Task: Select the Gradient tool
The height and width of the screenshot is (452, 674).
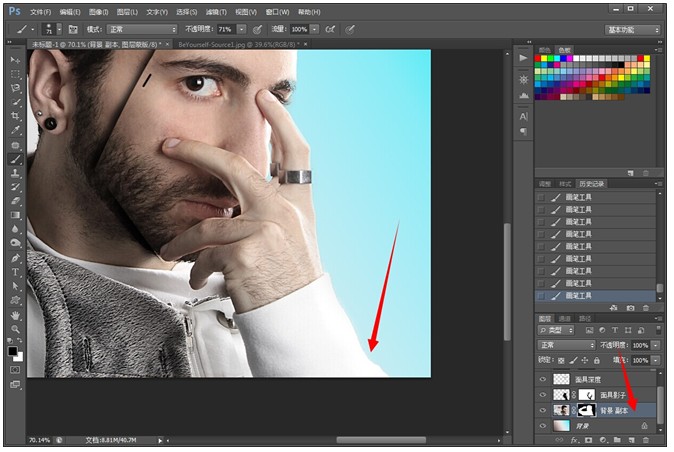Action: 15,215
